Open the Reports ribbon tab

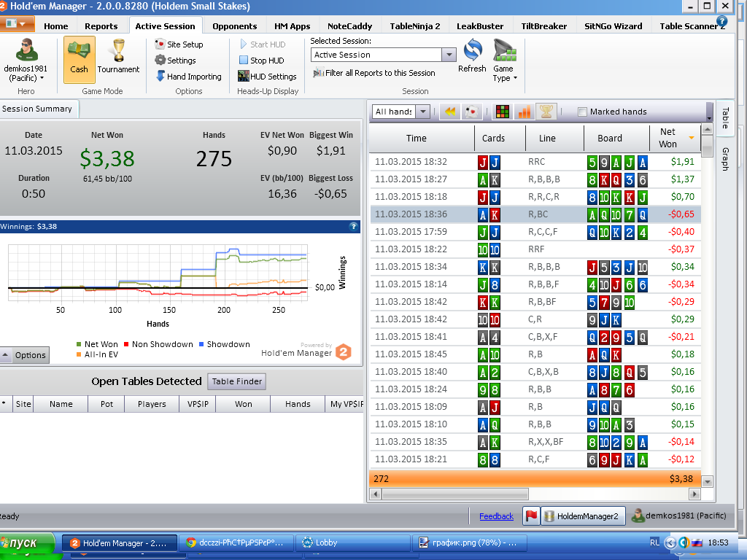pos(101,26)
